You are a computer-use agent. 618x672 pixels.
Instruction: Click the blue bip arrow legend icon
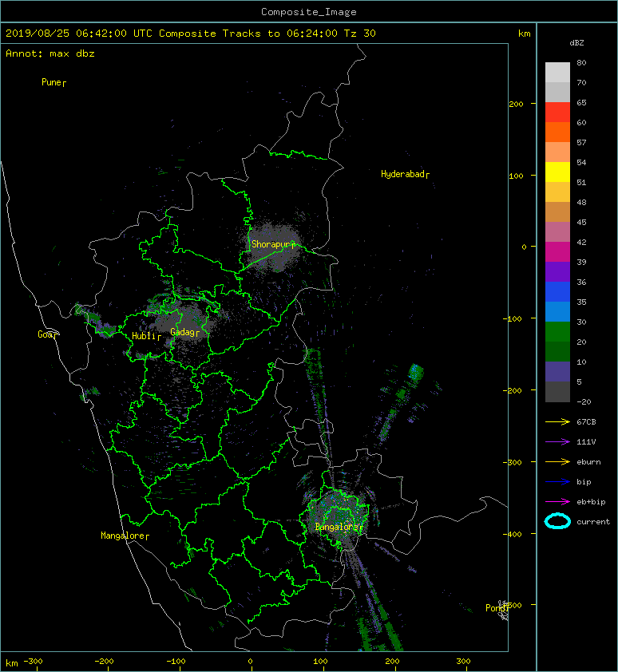(557, 482)
